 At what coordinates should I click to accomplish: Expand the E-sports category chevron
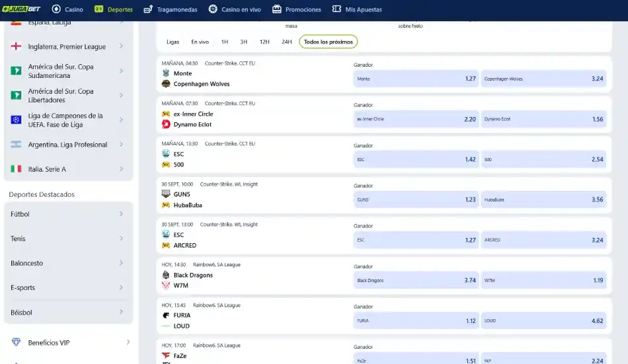pyautogui.click(x=121, y=287)
